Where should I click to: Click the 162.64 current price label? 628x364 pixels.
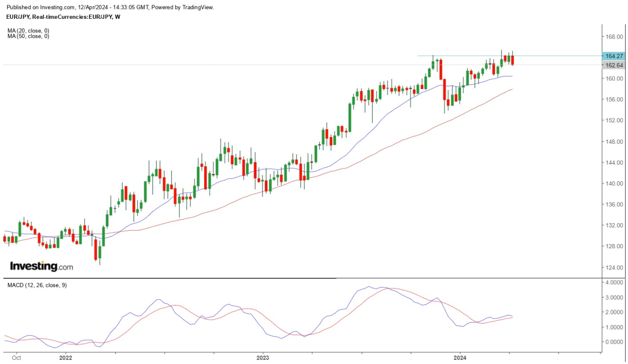pos(613,65)
